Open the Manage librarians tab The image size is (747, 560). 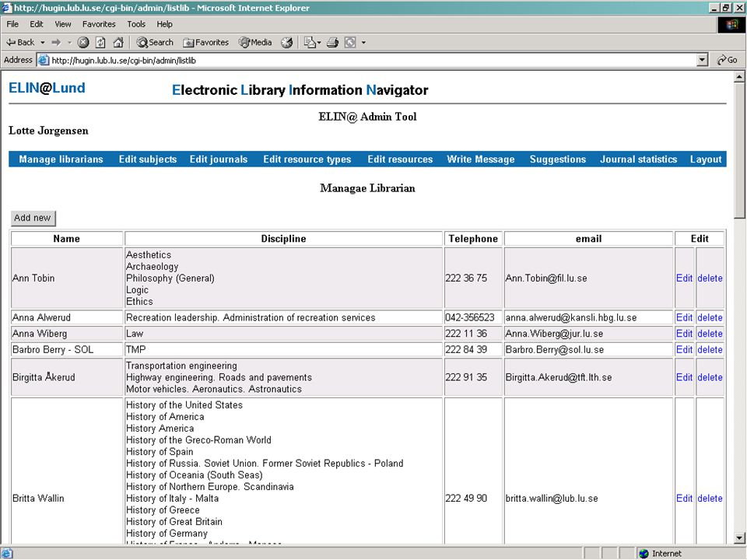coord(61,159)
